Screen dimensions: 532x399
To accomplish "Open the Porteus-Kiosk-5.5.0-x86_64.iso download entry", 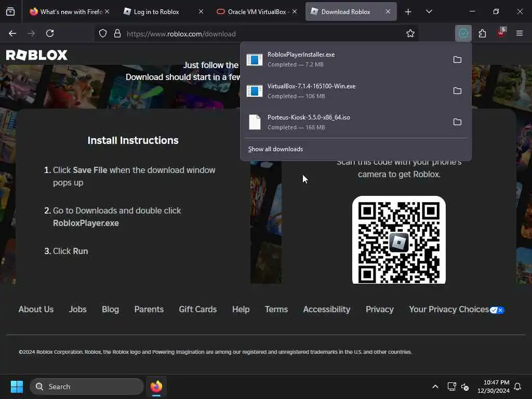I will pos(345,122).
